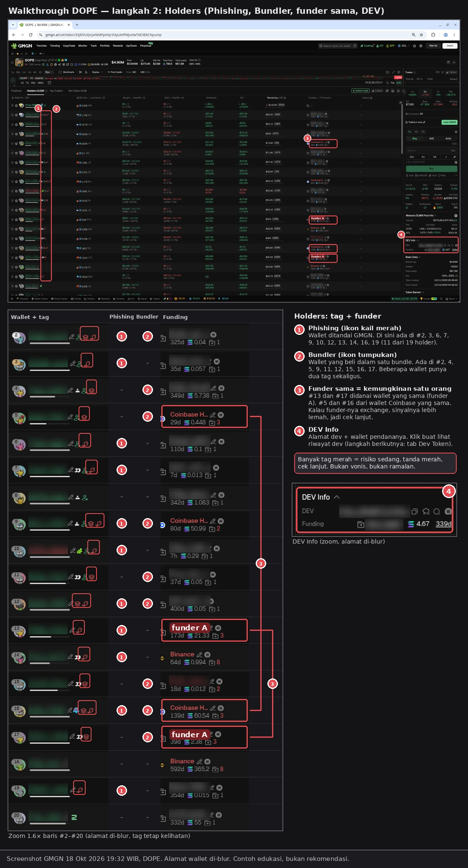Click the Amount input in trade panel
468x868 pixels.
pos(432,151)
